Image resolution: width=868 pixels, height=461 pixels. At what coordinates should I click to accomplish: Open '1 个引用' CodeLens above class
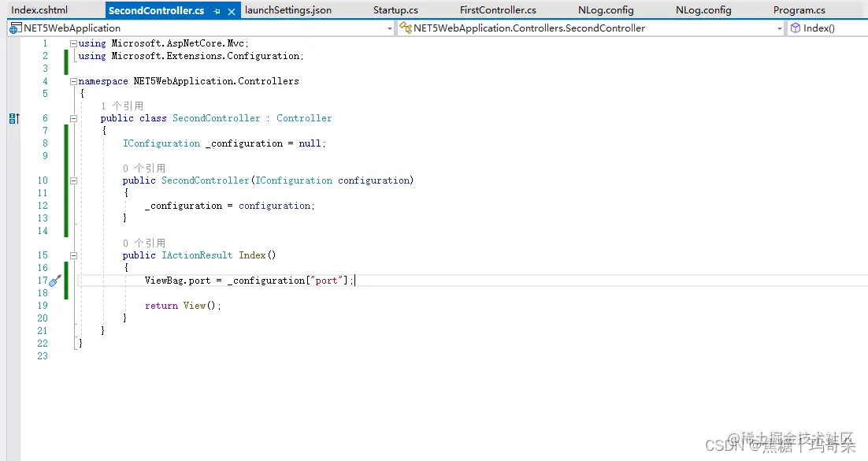tap(122, 106)
